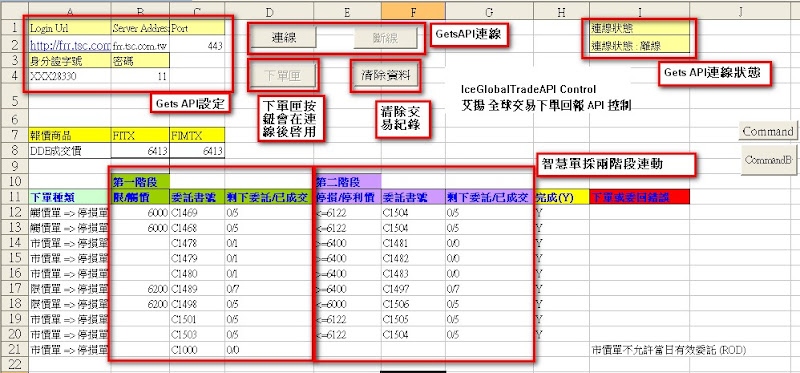800x373 pixels.
Task: Select order number cell C1478
Action: (x=197, y=243)
